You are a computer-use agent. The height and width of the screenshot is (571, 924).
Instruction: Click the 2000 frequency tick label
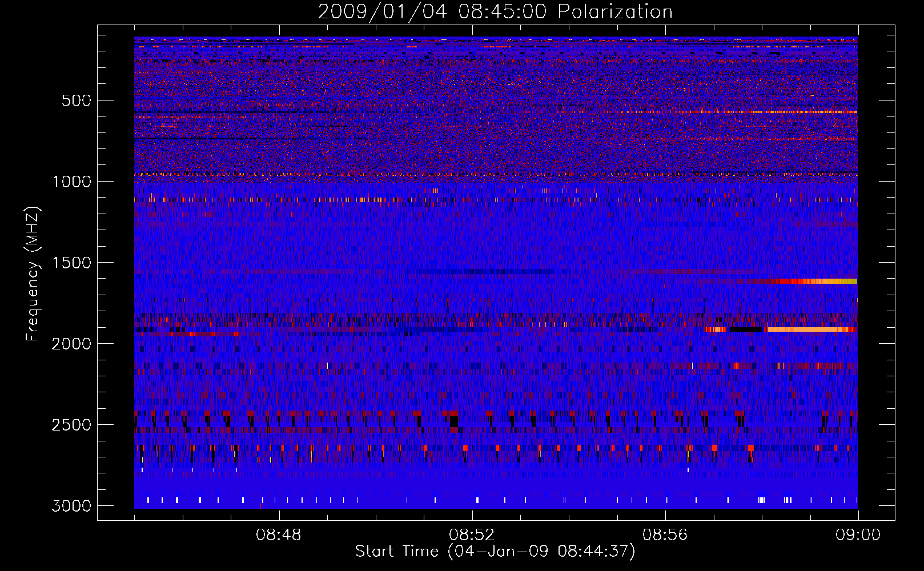[72, 344]
